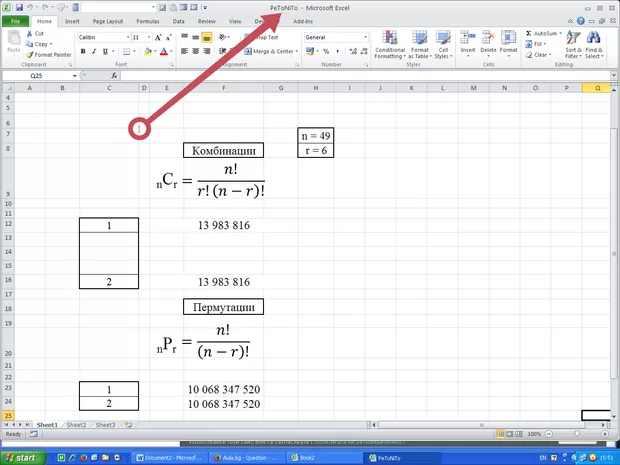Screen dimensions: 620x465
Task: Click the Insert Function fx button
Action: click(114, 76)
